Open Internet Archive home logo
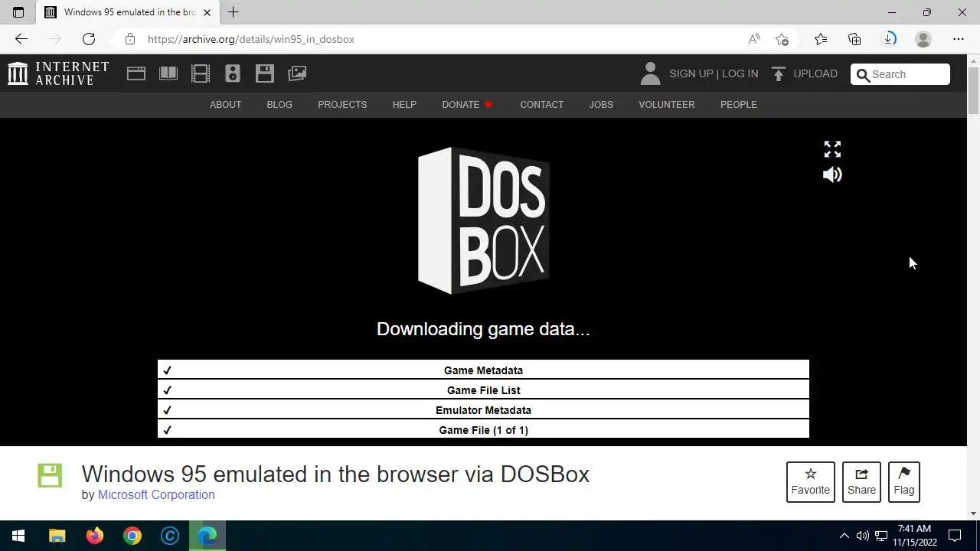 [x=58, y=73]
